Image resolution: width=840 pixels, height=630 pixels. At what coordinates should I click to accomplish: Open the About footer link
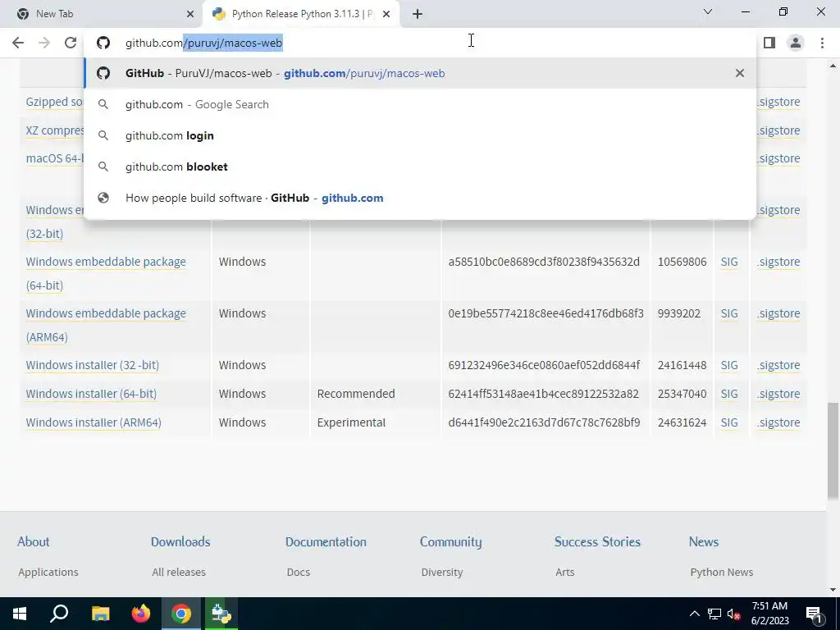pyautogui.click(x=33, y=541)
